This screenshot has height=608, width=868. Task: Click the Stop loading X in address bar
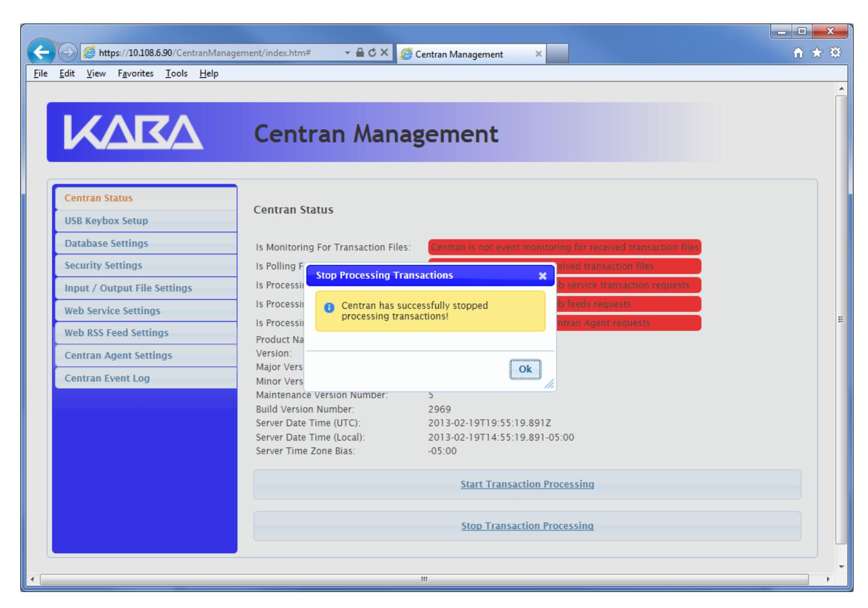(x=384, y=53)
